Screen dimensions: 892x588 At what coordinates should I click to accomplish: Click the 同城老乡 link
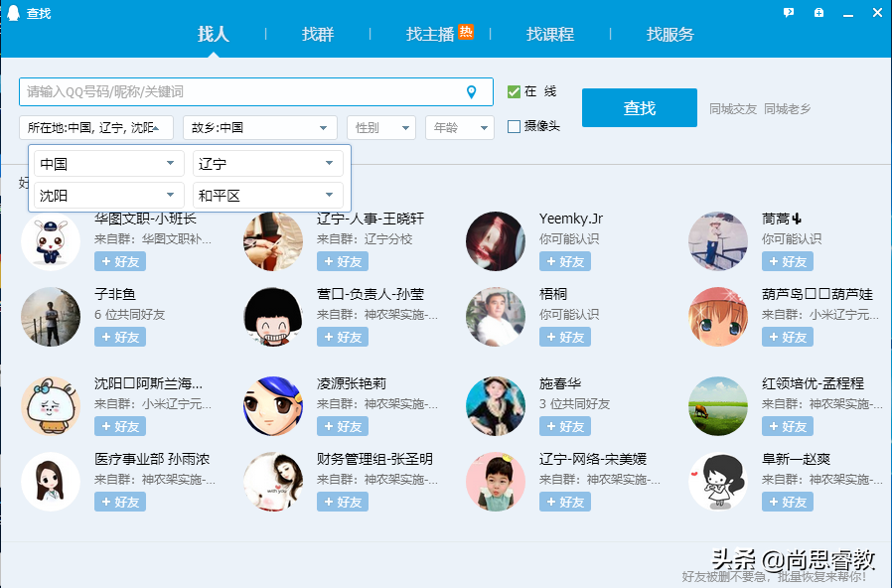click(788, 109)
